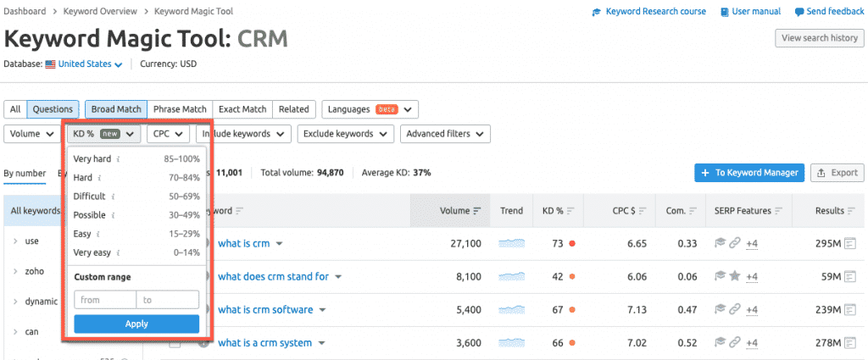The height and width of the screenshot is (360, 868).
Task: Tick the checkbox for 'what is a crm system'
Action: click(x=175, y=343)
